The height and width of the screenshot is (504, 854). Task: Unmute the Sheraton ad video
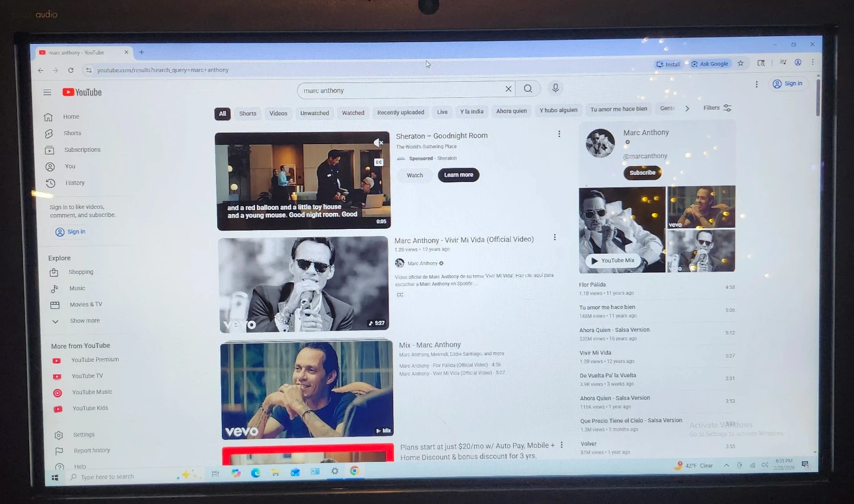378,142
